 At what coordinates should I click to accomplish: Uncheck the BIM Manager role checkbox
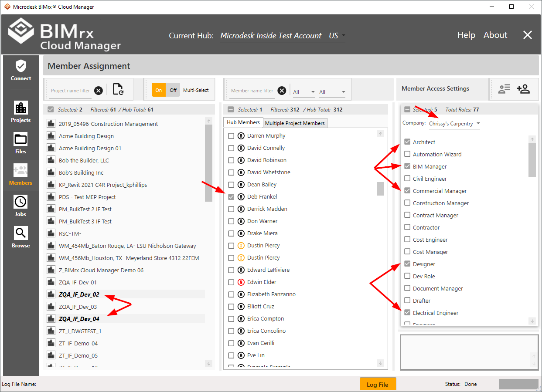(407, 166)
